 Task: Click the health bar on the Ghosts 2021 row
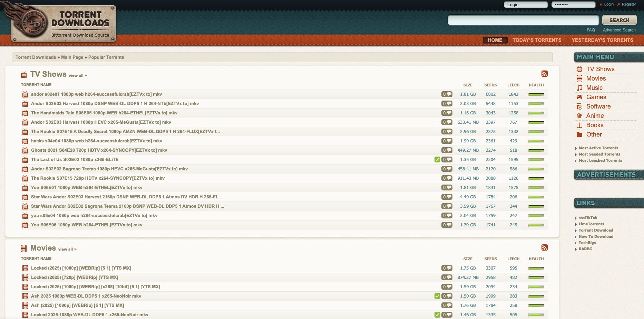[536, 150]
